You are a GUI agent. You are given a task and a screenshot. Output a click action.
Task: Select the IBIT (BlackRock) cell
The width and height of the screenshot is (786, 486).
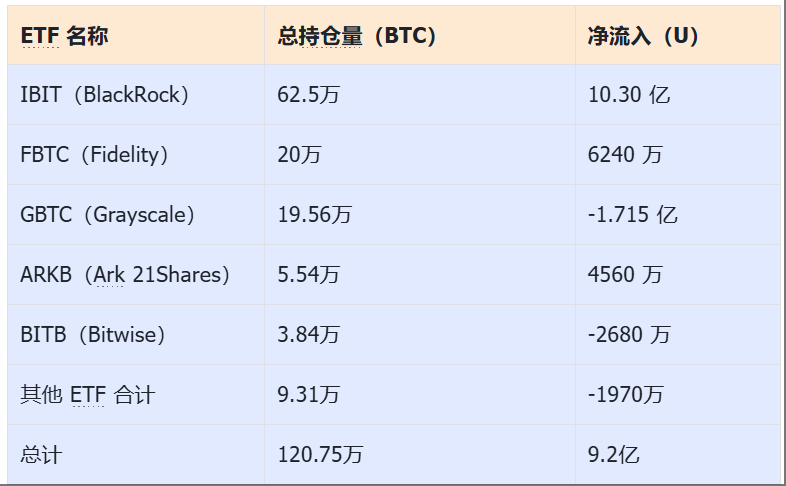pos(136,95)
